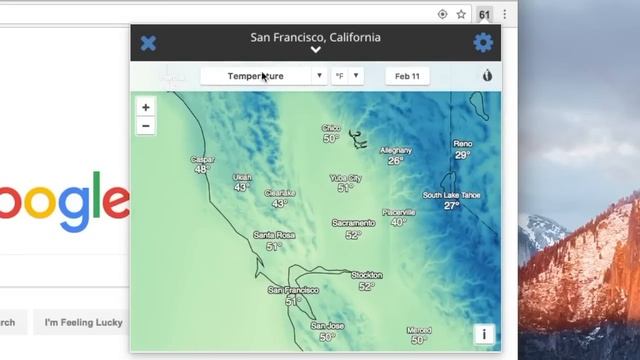The height and width of the screenshot is (360, 640).
Task: Click Sacramento 52° map label
Action: click(x=353, y=229)
